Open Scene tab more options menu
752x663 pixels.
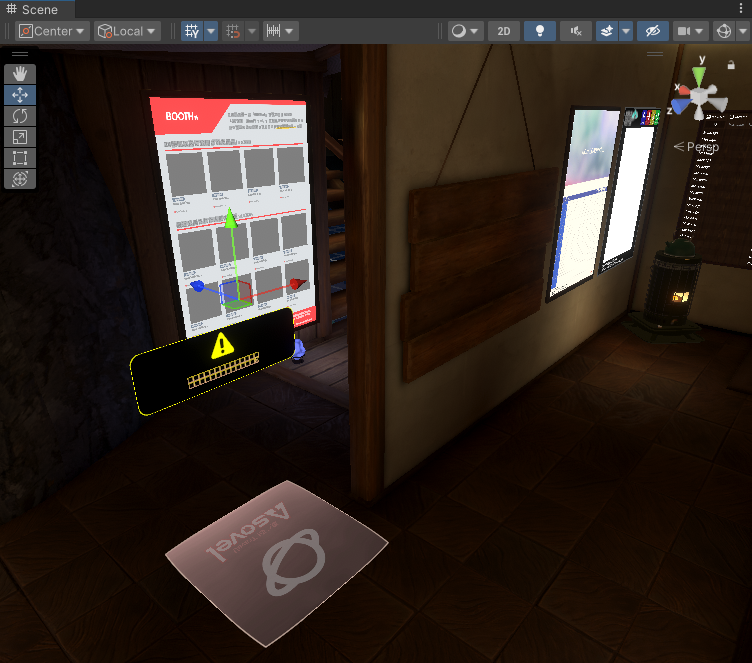(741, 8)
